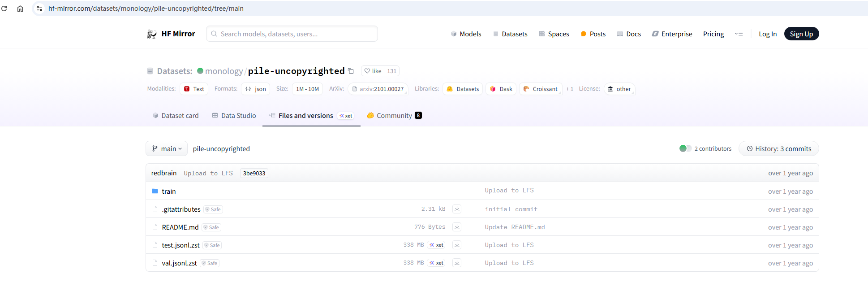
Task: Click the Sign Up button
Action: tap(801, 34)
